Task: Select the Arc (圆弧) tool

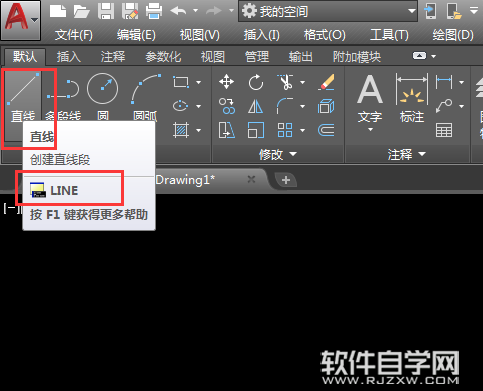Action: pos(145,96)
